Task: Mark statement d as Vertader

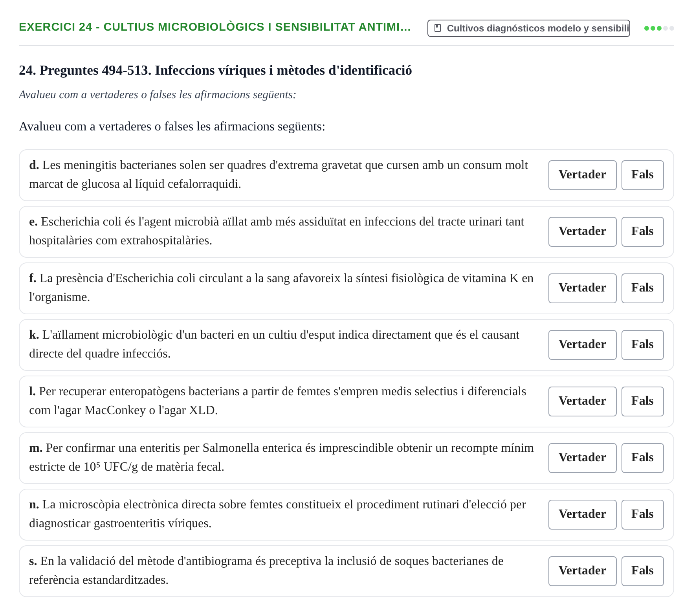Action: [x=582, y=175]
